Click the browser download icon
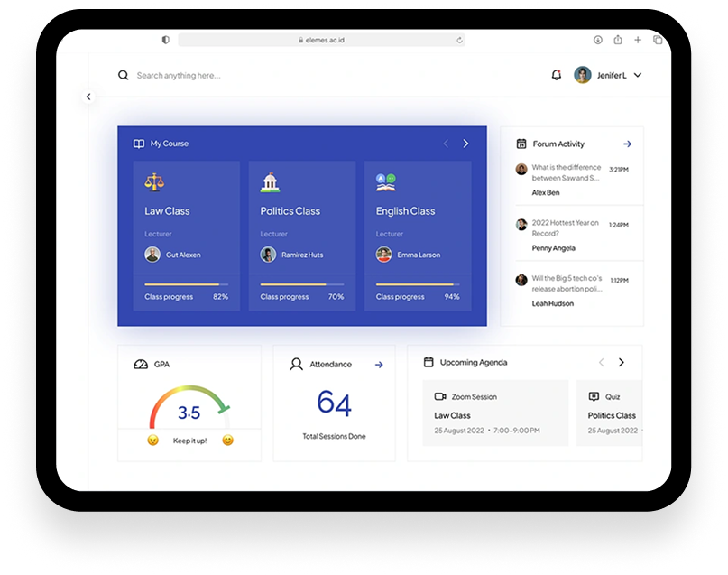The width and height of the screenshot is (728, 575). (597, 40)
